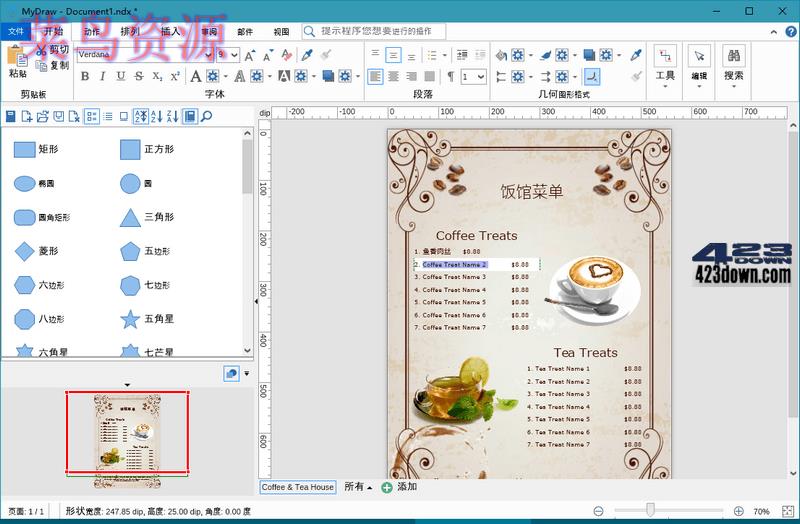
Task: Zoom out with minus icon in status bar
Action: (x=598, y=511)
